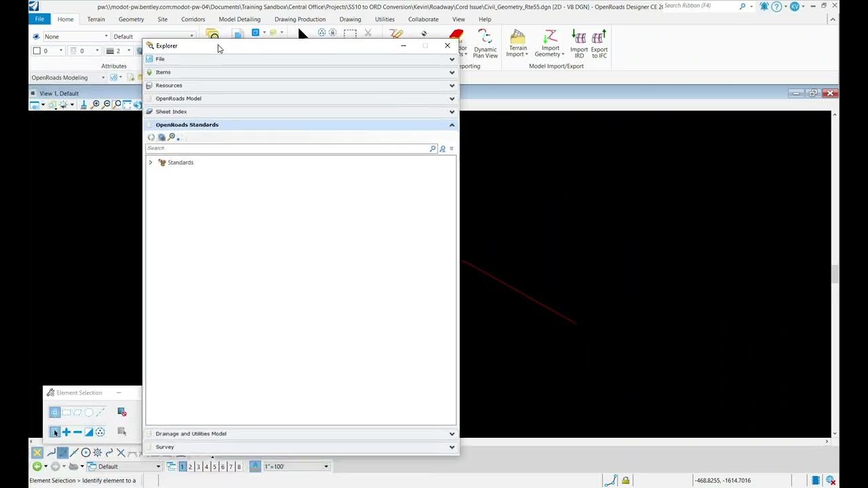The width and height of the screenshot is (868, 488).
Task: Click the notification bell icon
Action: tap(764, 6)
